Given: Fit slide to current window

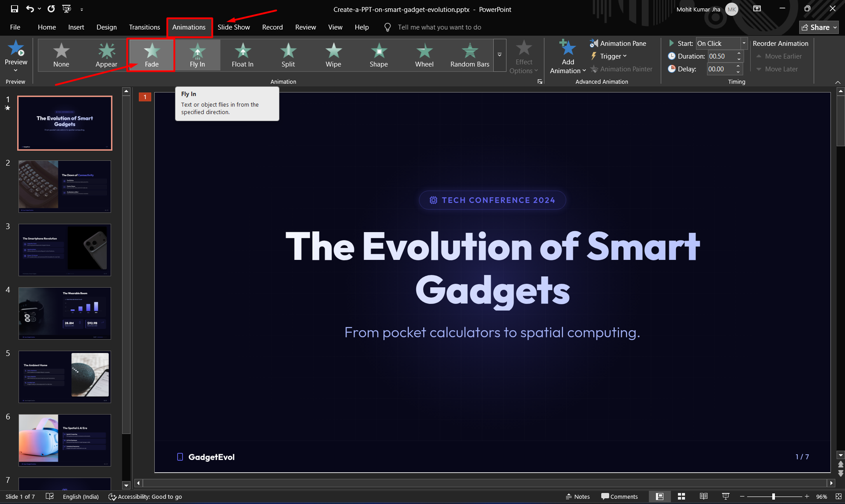Looking at the screenshot, I should pos(838,497).
